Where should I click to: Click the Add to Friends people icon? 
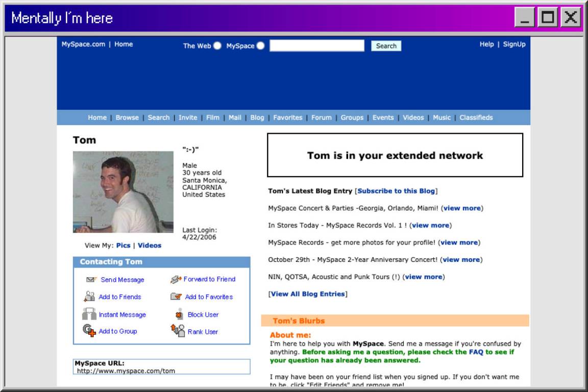point(89,297)
